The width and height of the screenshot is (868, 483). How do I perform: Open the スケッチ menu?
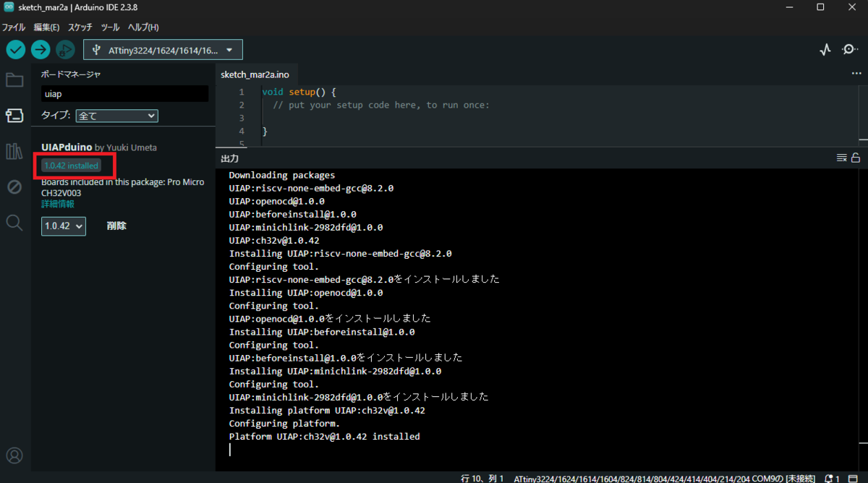click(80, 27)
